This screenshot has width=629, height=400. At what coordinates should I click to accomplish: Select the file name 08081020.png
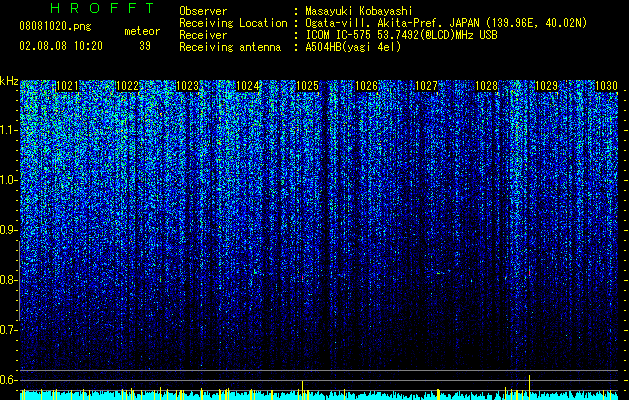pyautogui.click(x=55, y=26)
